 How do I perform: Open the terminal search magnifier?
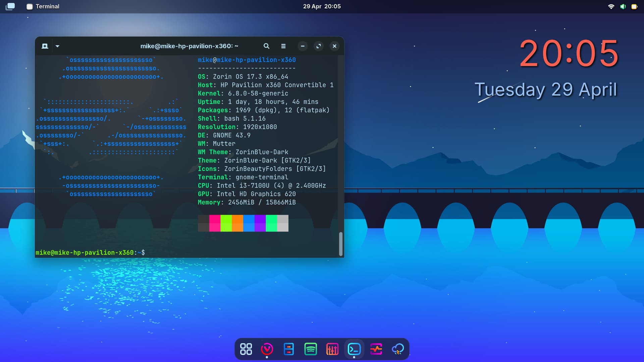pos(266,46)
